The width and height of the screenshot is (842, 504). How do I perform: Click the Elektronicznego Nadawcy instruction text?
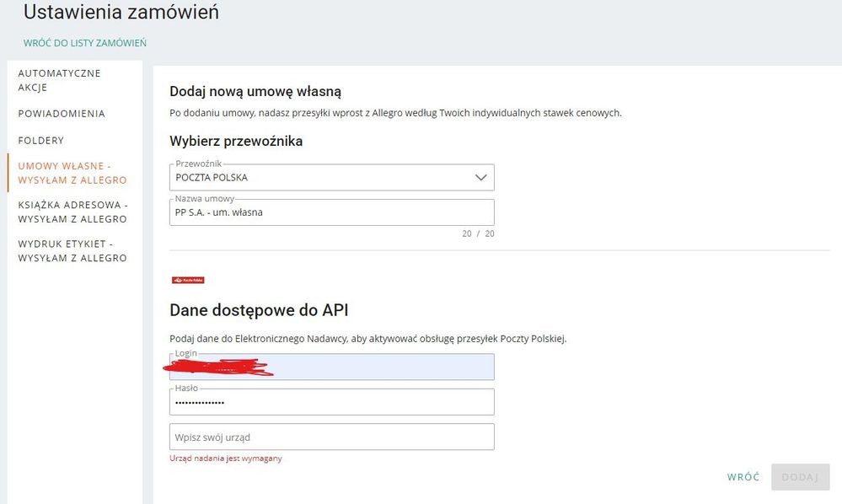(367, 339)
